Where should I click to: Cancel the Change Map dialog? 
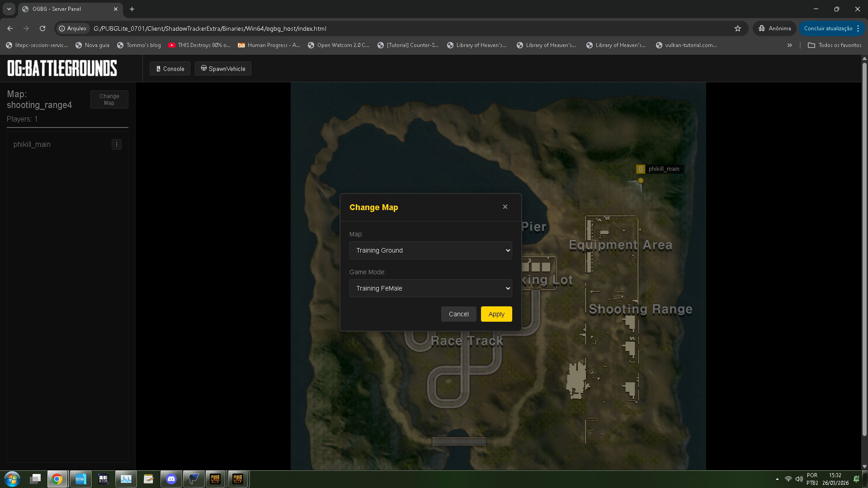click(x=458, y=314)
